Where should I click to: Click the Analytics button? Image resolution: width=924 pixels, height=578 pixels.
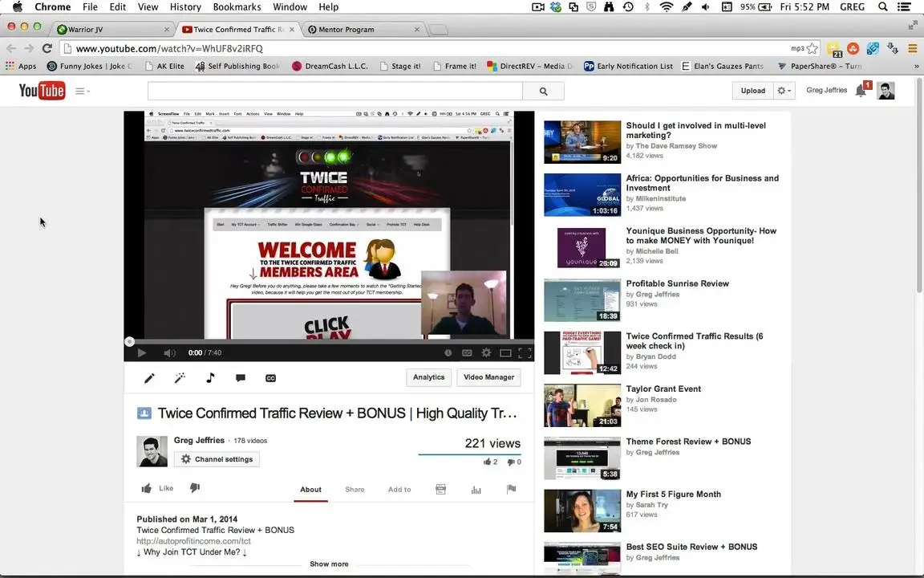(x=428, y=377)
